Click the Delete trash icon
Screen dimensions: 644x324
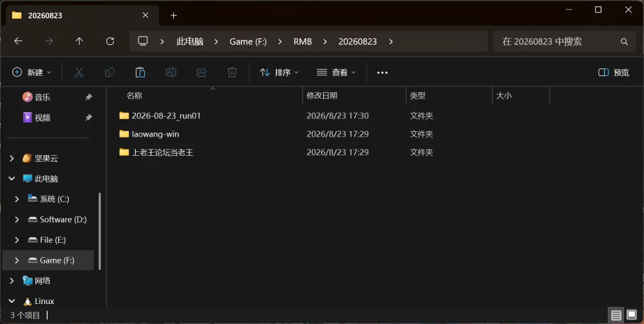click(x=232, y=73)
